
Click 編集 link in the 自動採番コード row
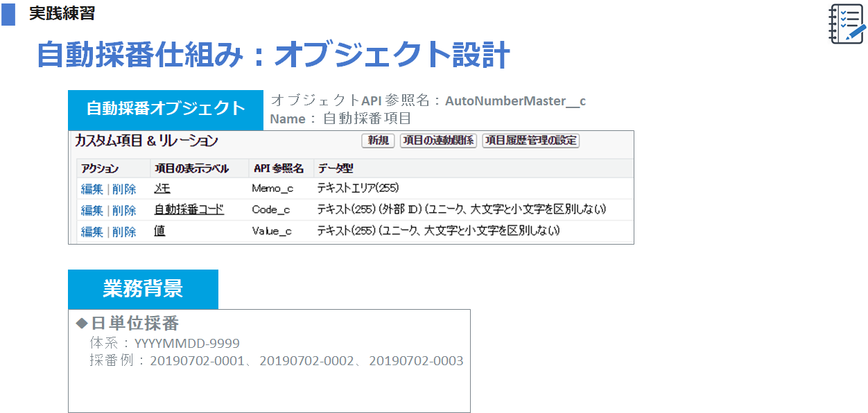tap(92, 210)
